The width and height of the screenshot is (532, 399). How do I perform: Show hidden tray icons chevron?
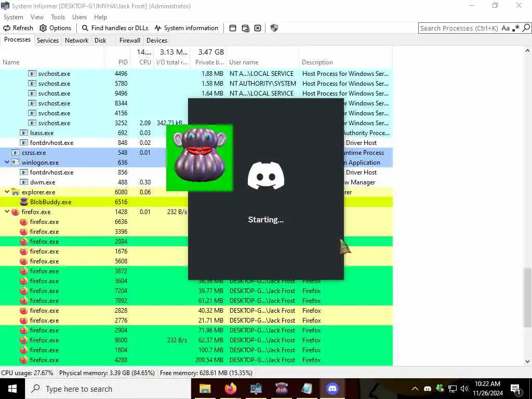tap(415, 389)
